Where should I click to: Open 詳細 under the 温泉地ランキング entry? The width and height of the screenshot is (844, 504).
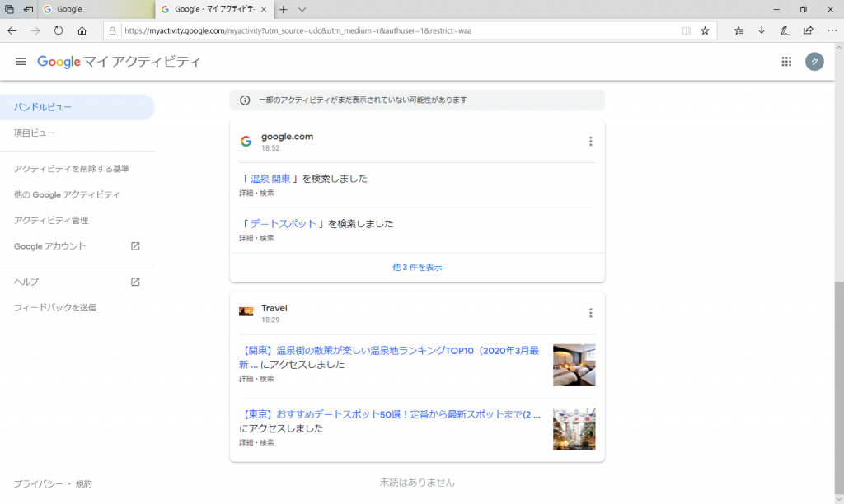pos(246,379)
